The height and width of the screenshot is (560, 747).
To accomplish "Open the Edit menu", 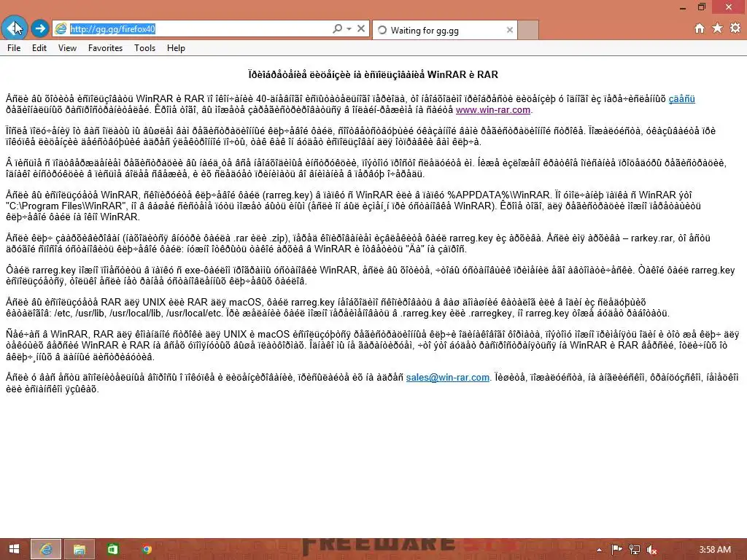I will [39, 48].
